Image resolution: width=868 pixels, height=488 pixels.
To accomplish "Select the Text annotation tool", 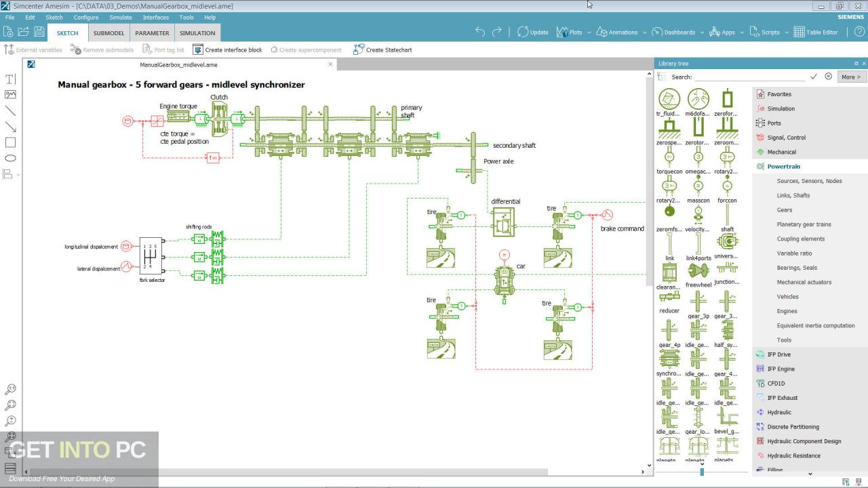I will tap(10, 79).
